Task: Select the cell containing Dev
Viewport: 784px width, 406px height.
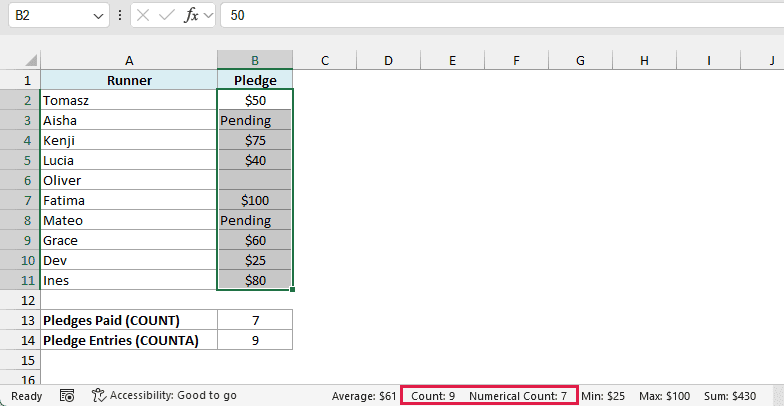Action: coord(129,260)
